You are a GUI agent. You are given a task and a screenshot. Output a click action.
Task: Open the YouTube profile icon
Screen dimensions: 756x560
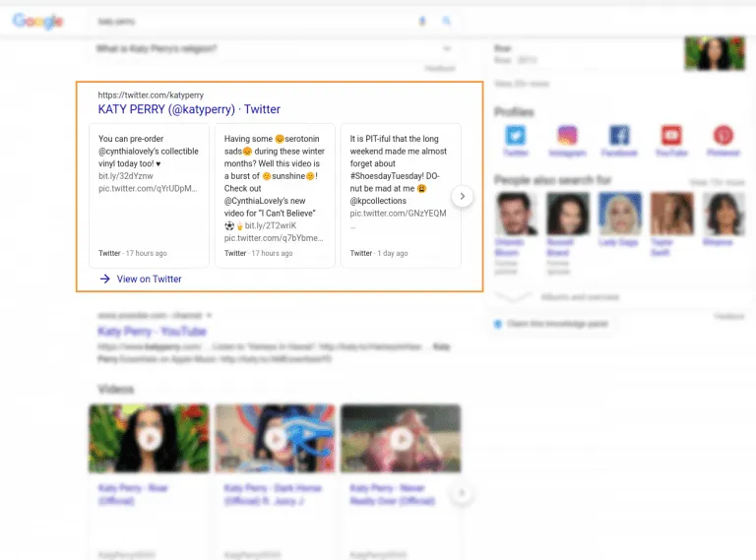pyautogui.click(x=671, y=137)
